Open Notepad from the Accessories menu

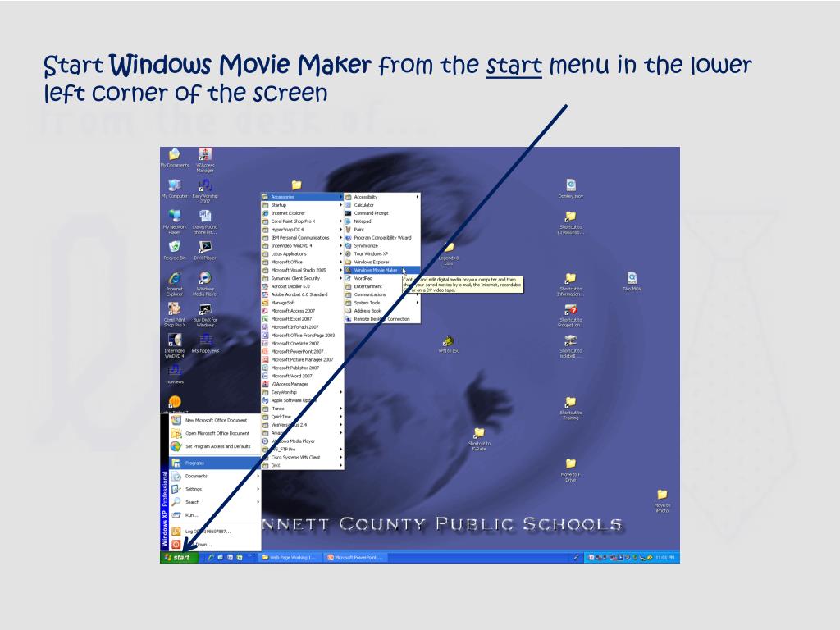click(x=382, y=221)
